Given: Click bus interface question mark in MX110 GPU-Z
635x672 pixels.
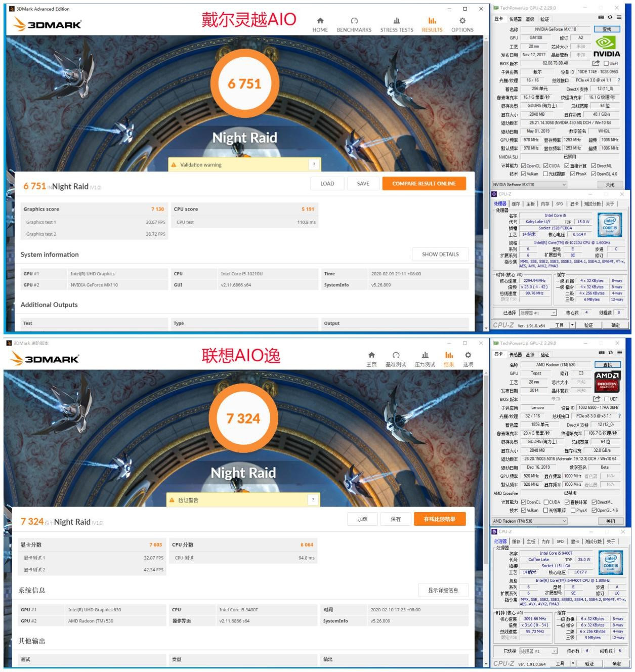Looking at the screenshot, I should [618, 80].
